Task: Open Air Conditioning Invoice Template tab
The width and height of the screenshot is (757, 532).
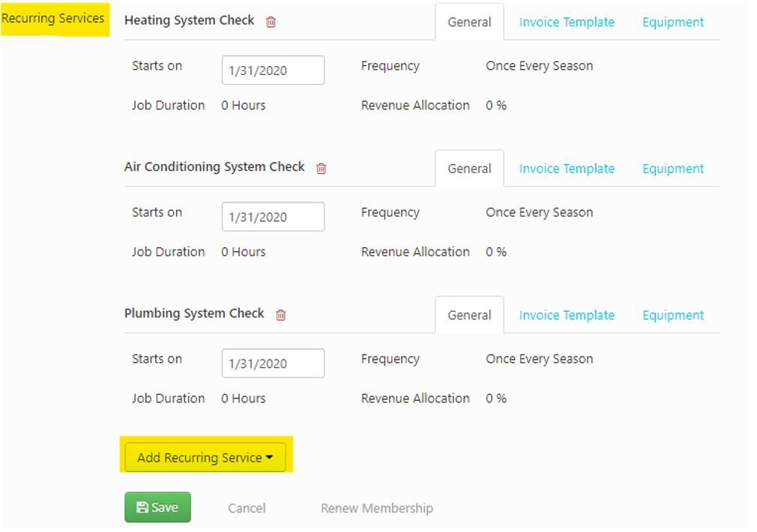Action: tap(567, 169)
